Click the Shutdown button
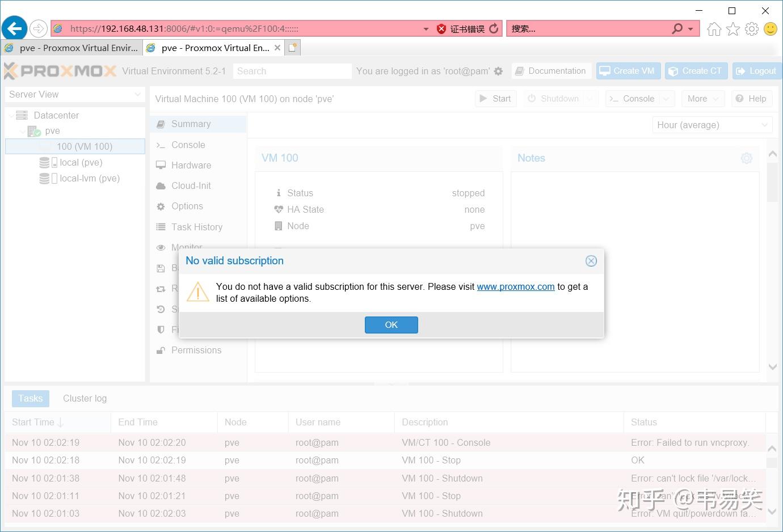Viewport: 783px width, 532px height. pyautogui.click(x=554, y=99)
